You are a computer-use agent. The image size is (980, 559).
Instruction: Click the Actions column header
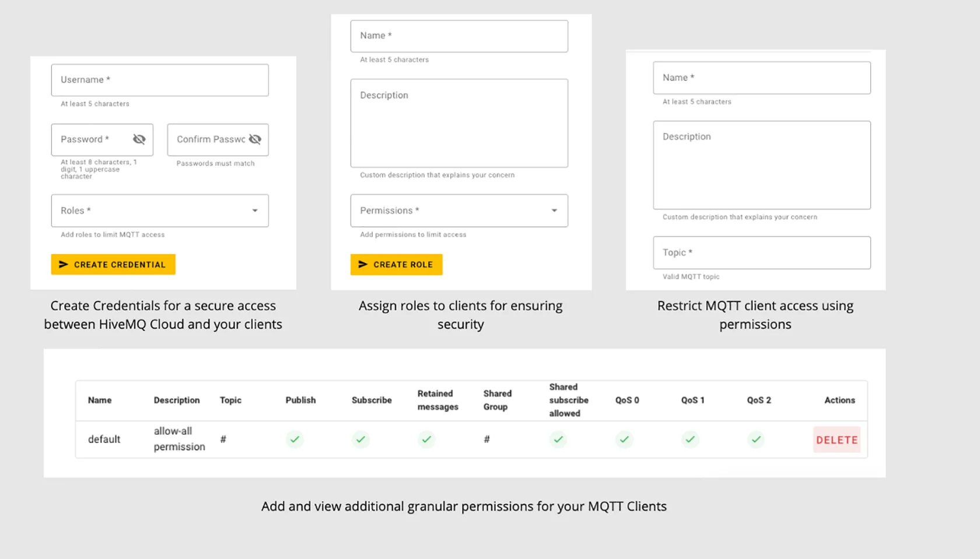pos(839,400)
